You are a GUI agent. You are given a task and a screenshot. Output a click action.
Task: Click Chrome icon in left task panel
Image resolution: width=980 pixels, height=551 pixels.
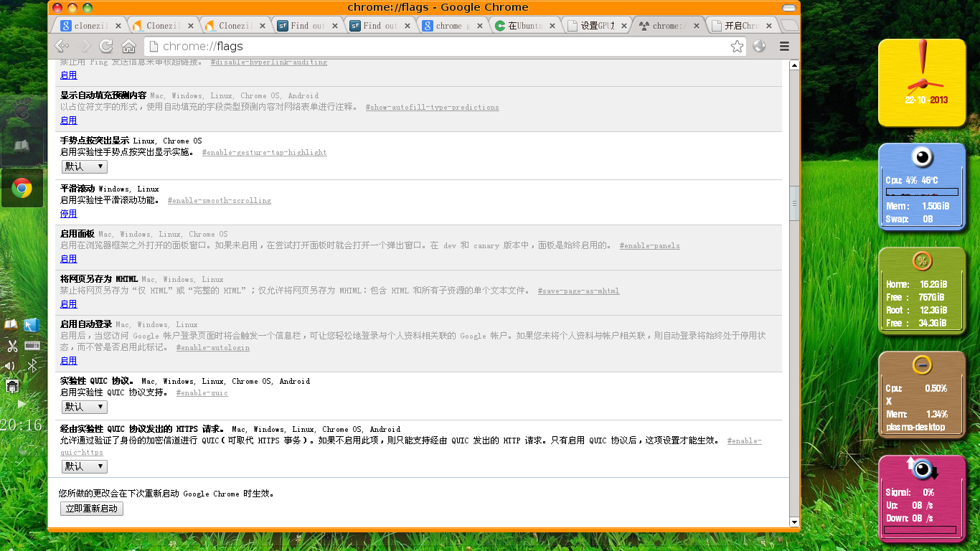pyautogui.click(x=22, y=189)
